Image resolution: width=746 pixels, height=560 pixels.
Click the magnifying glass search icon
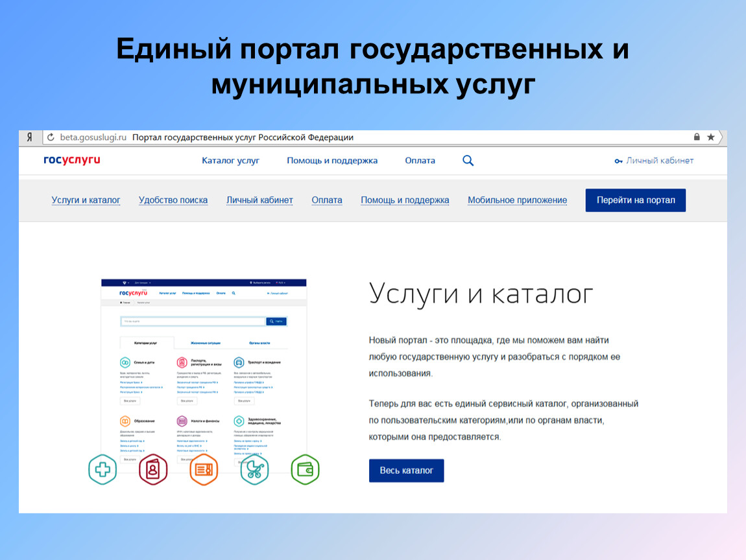tap(468, 161)
